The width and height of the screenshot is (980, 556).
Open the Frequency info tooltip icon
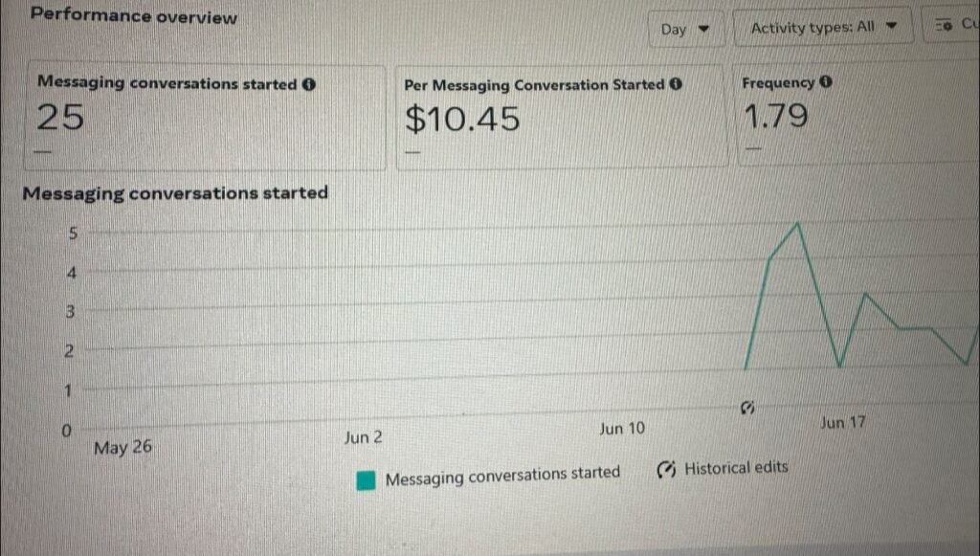pos(826,82)
